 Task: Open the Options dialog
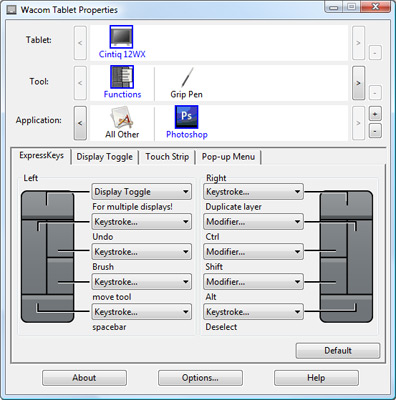[x=200, y=378]
